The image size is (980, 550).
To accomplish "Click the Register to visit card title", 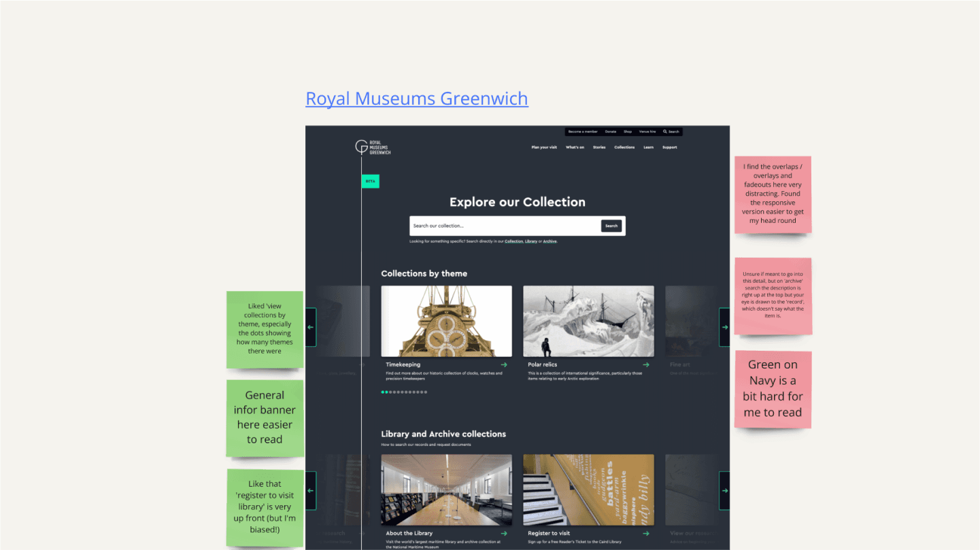I will 549,534.
